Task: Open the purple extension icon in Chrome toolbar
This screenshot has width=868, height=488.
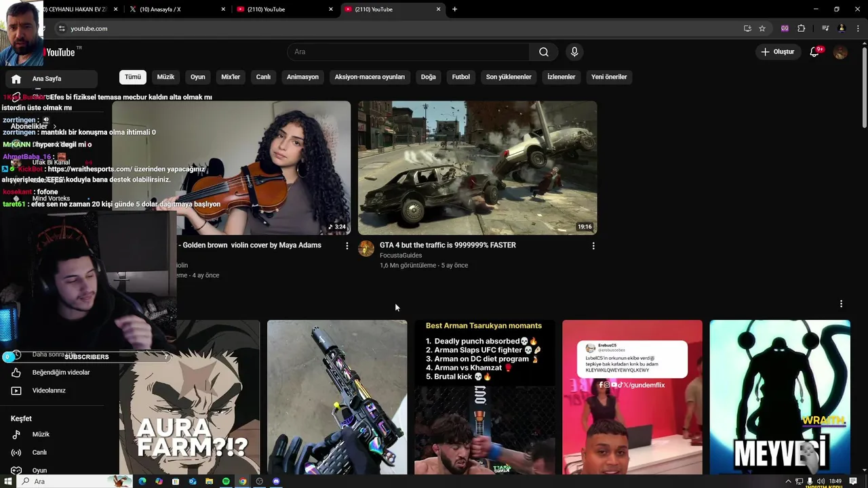Action: pos(785,28)
